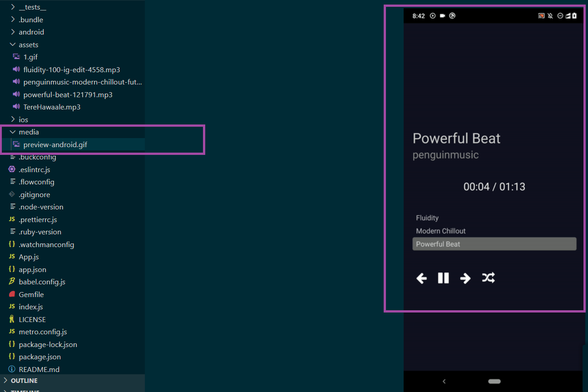Click the 8:42 clock in status bar

[418, 15]
